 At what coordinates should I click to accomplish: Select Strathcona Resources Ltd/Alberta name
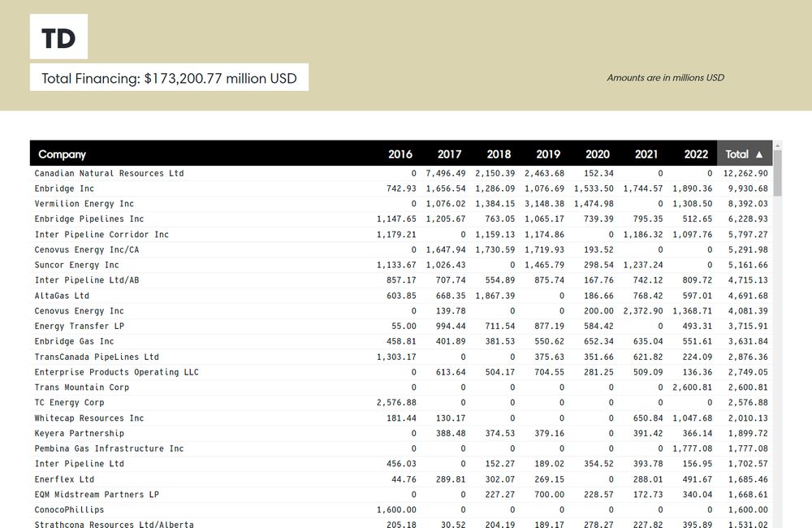[x=114, y=524]
